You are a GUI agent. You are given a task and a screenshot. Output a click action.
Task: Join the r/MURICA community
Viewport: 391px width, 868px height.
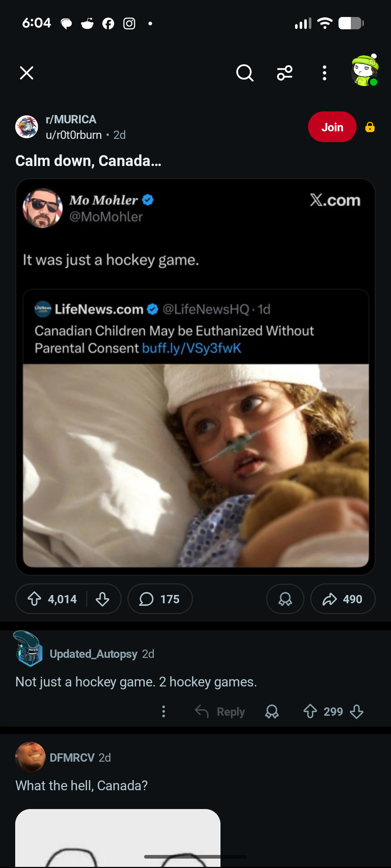332,127
